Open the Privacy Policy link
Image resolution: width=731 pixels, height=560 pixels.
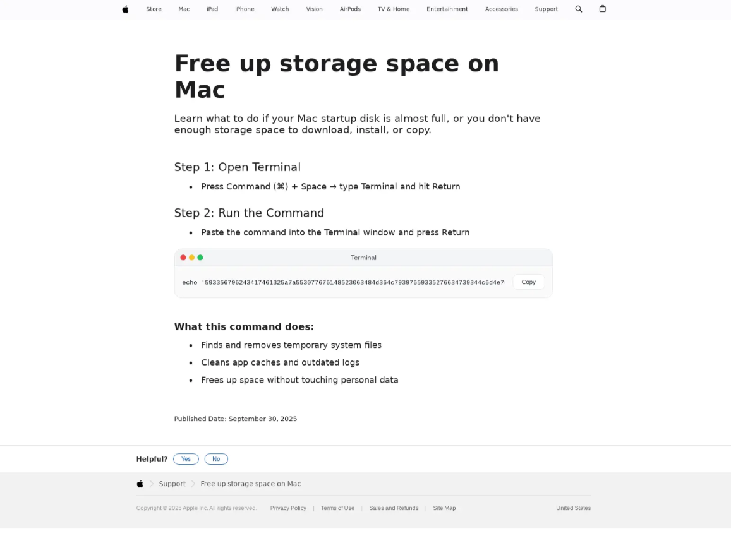288,508
